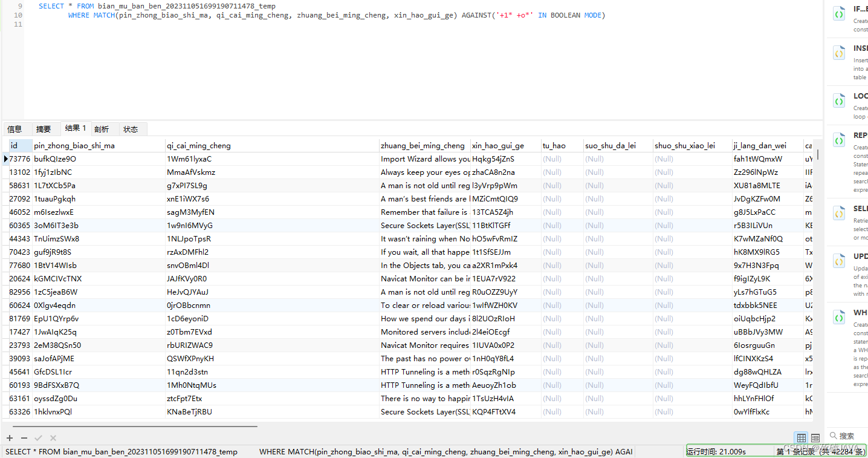Switch to the 状态 tab
Image resolution: width=868 pixels, height=458 pixels.
(x=131, y=129)
